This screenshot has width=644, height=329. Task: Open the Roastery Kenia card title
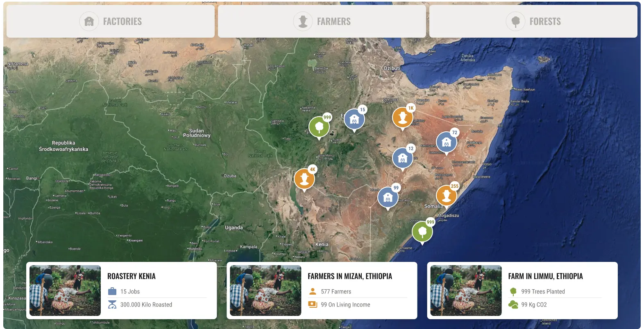[x=132, y=276]
